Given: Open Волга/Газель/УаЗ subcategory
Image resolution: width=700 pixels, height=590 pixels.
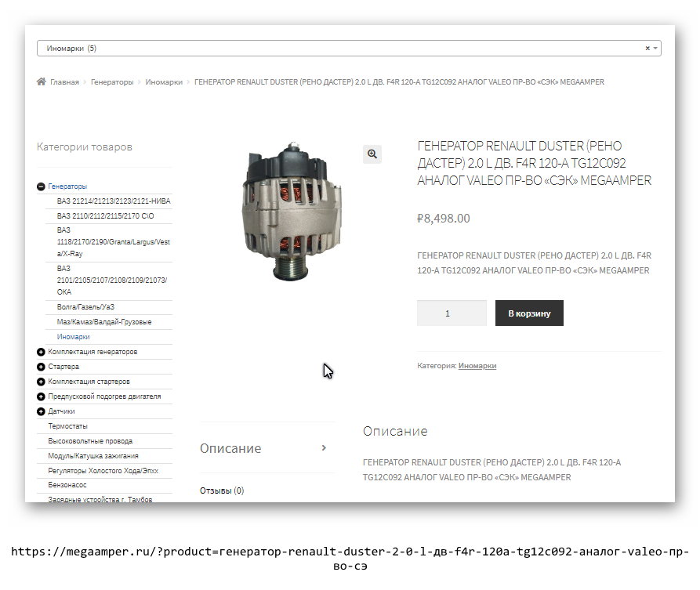Looking at the screenshot, I should tap(85, 307).
